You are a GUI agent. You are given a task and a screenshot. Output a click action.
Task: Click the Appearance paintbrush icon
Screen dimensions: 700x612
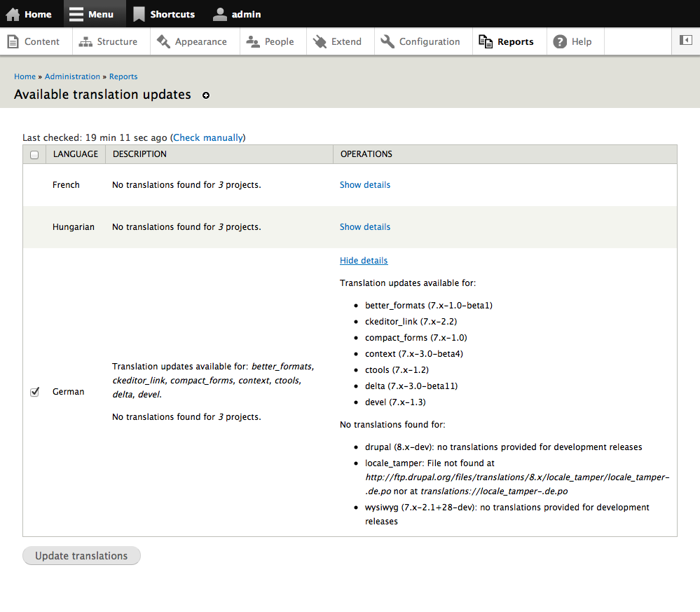[164, 42]
